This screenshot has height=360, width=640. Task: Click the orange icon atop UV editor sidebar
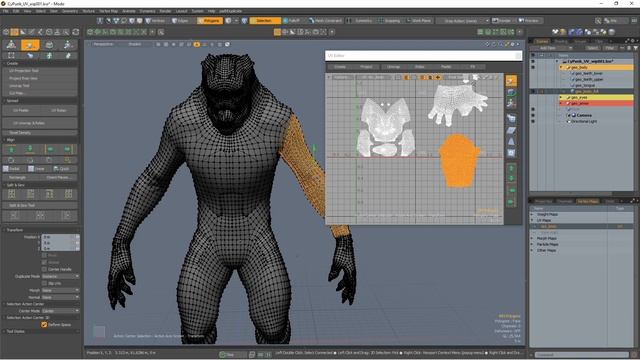[511, 81]
